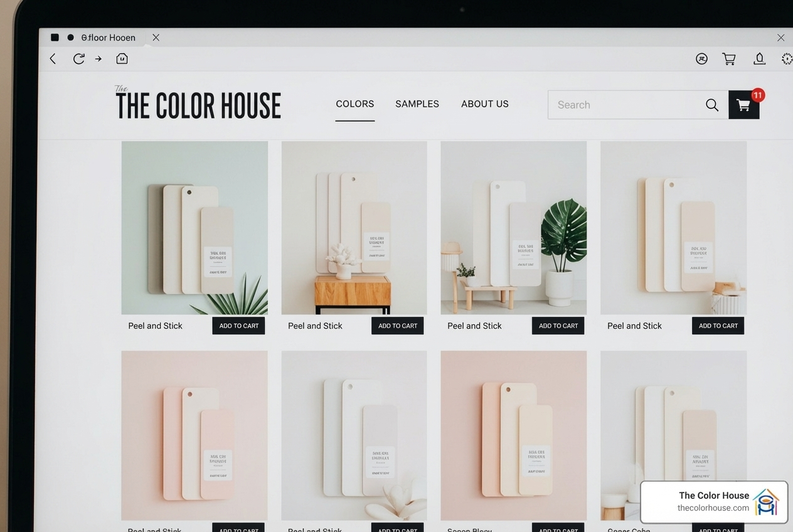Click the shopping cart icon in the browser toolbar
This screenshot has width=793, height=532.
pyautogui.click(x=728, y=58)
